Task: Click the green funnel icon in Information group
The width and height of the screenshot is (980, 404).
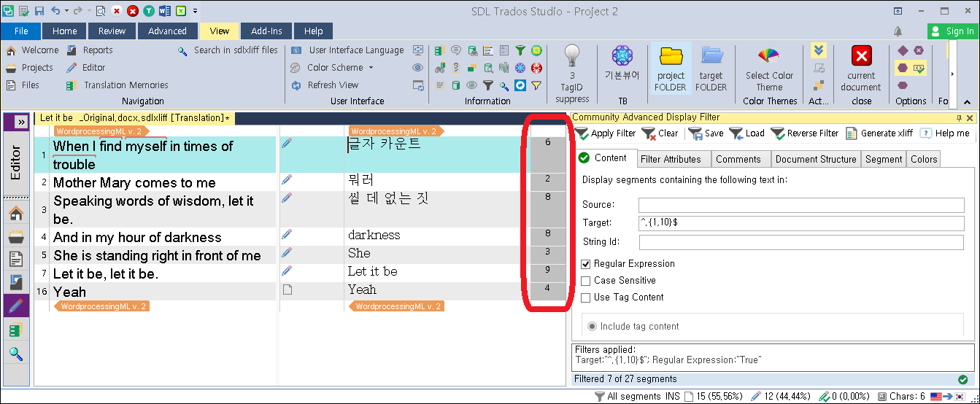Action: (x=520, y=50)
